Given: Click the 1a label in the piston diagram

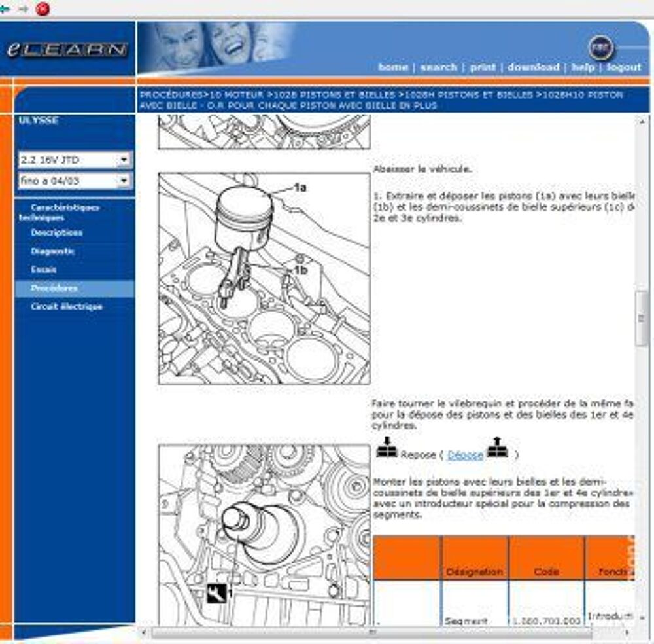Looking at the screenshot, I should click(300, 188).
